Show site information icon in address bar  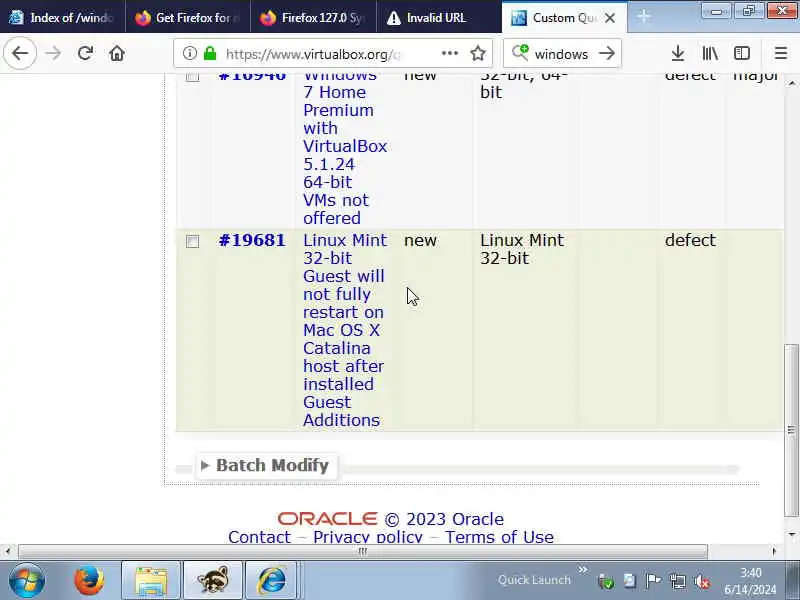click(189, 53)
